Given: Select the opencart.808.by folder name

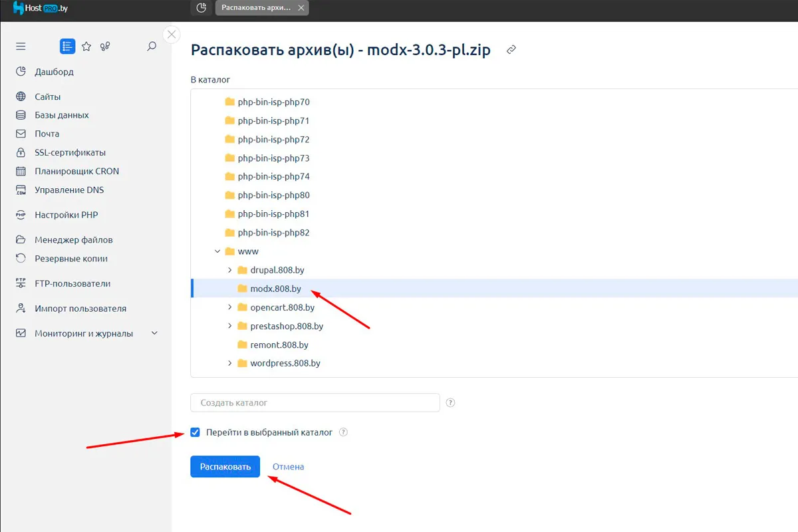Looking at the screenshot, I should [x=283, y=307].
